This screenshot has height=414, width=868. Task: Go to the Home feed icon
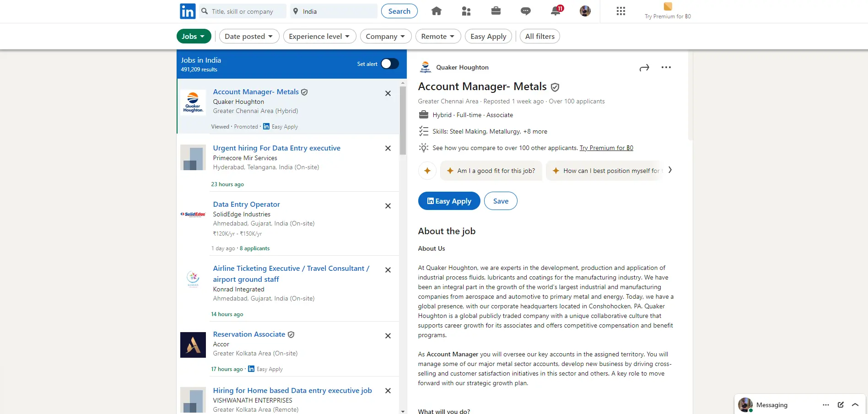tap(437, 11)
